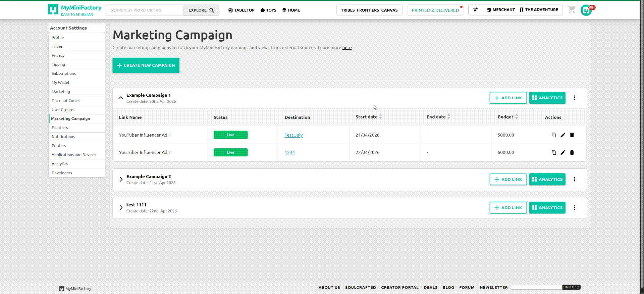Open Tribes in Account Settings sidebar
This screenshot has width=644, height=294.
coord(77,46)
